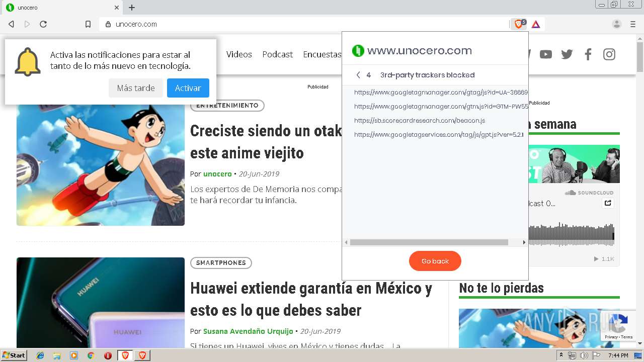Open the SoundCloud logo link

589,193
